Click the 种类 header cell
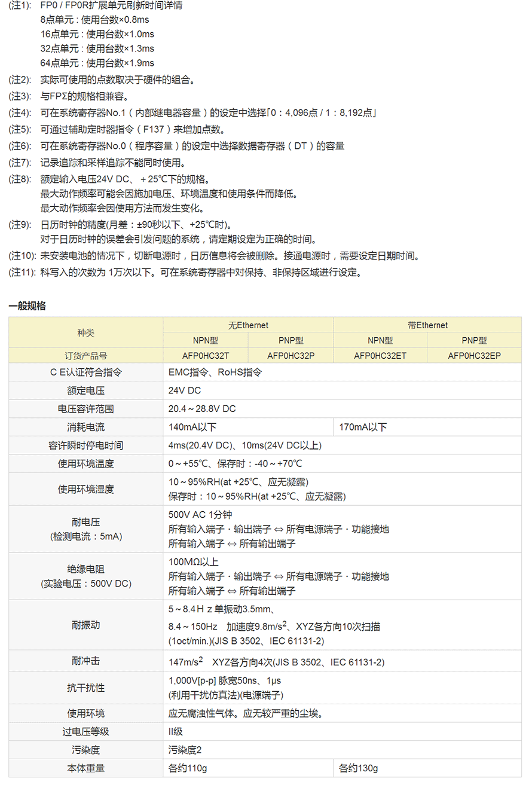 click(85, 333)
